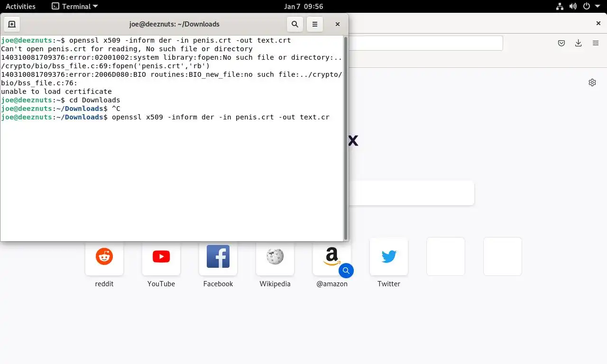Click the network status icon
Image resolution: width=607 pixels, height=364 pixels.
click(x=560, y=7)
